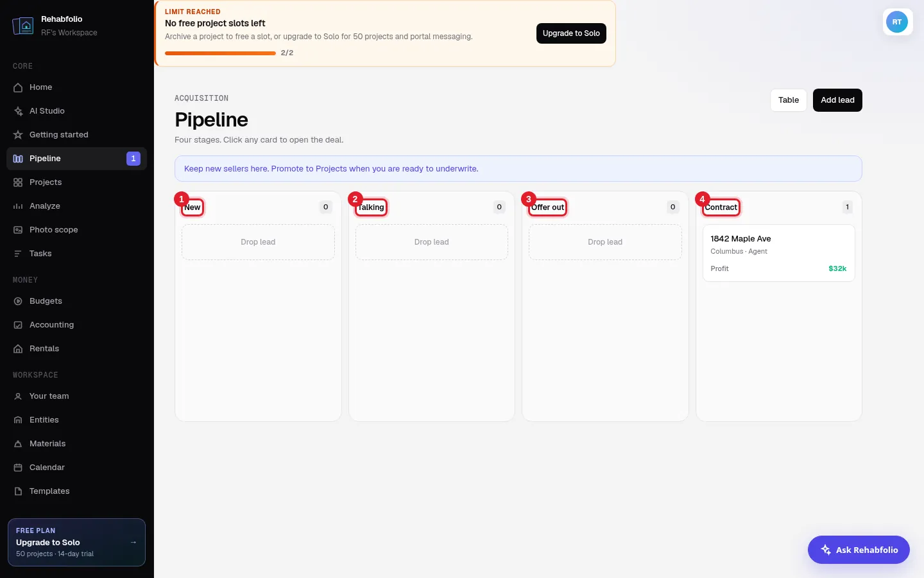Click the Templates document icon

click(18, 491)
